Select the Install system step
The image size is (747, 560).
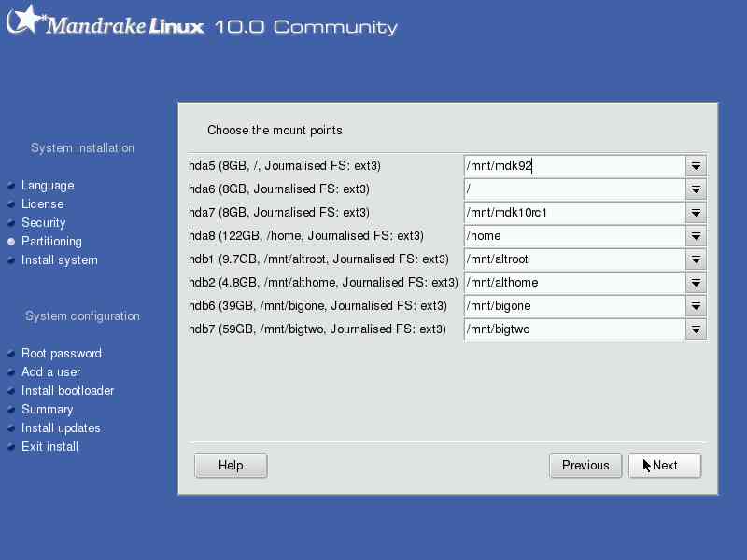coord(60,260)
